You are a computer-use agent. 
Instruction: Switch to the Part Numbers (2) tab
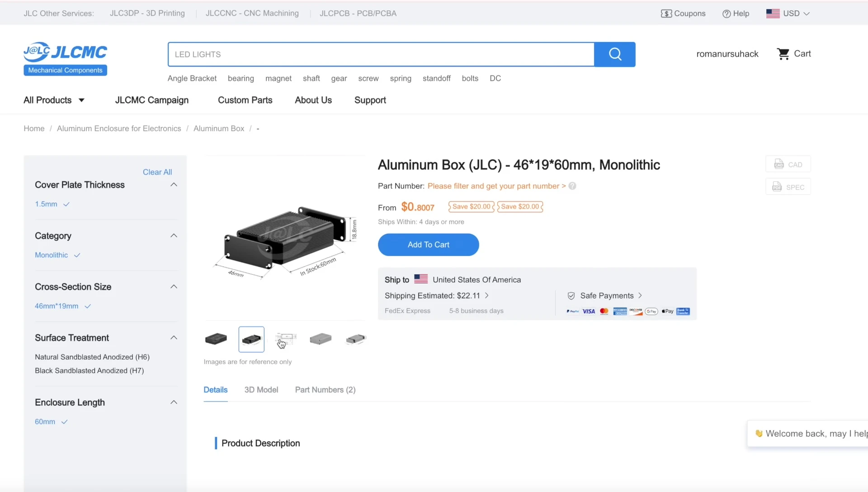(x=325, y=390)
